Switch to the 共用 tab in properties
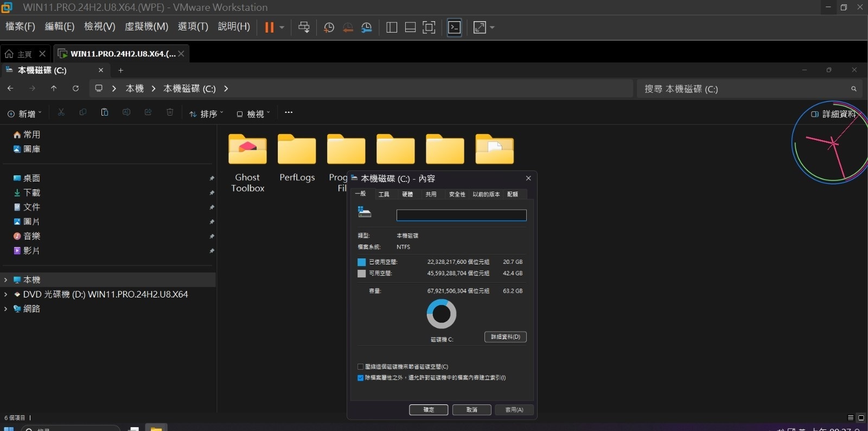This screenshot has width=868, height=431. click(431, 194)
